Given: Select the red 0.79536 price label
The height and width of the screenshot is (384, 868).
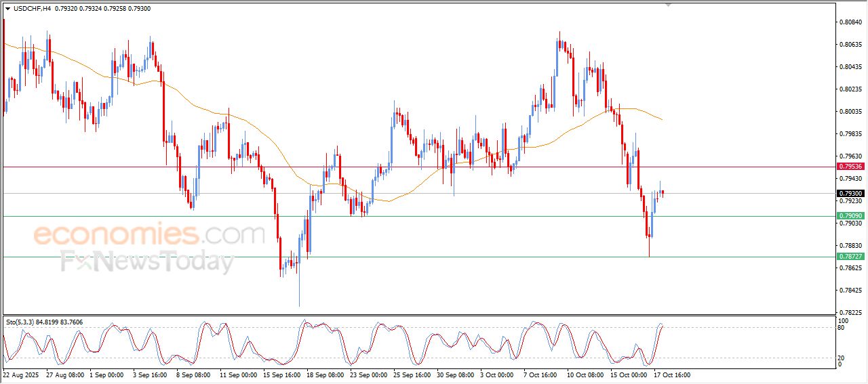Looking at the screenshot, I should tap(850, 167).
